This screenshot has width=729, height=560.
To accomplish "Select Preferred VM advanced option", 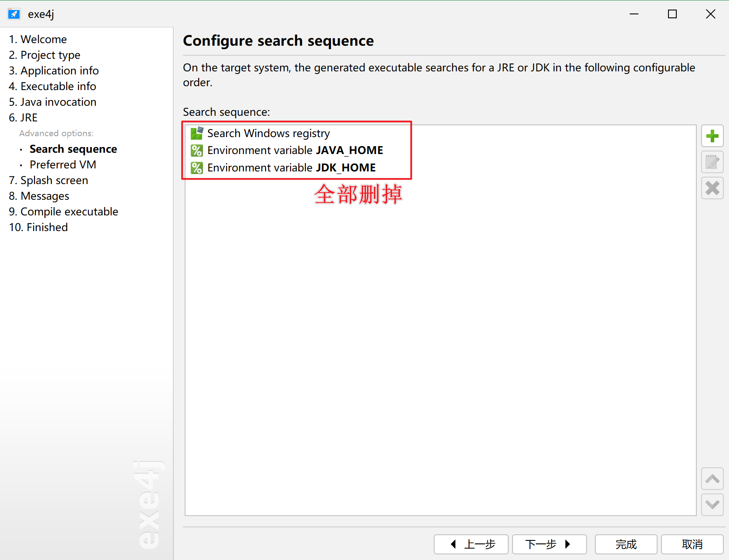I will [63, 164].
